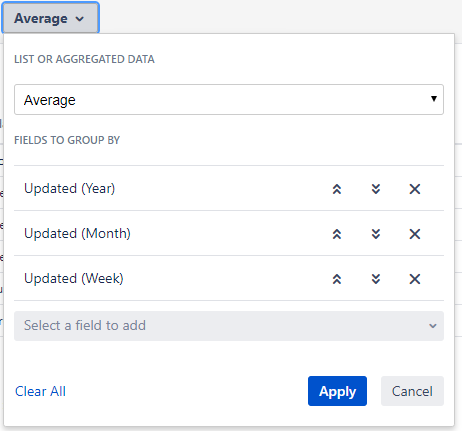
Task: Move Updated (Year) field down
Action: click(376, 189)
